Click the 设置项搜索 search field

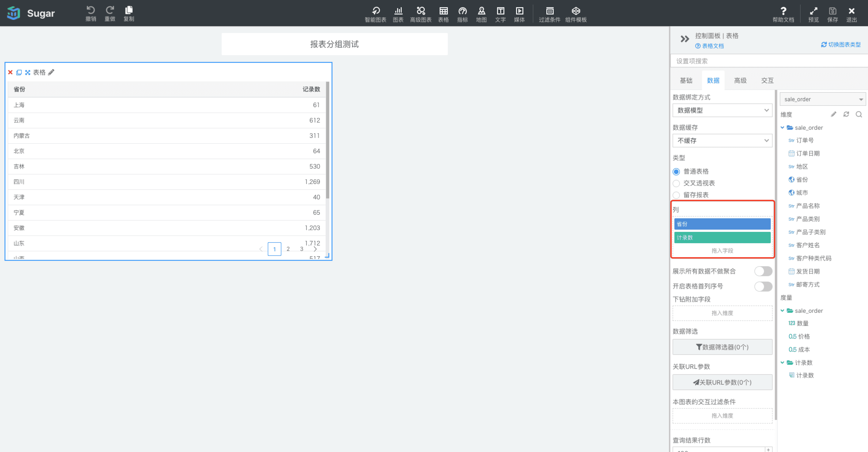[x=769, y=61]
